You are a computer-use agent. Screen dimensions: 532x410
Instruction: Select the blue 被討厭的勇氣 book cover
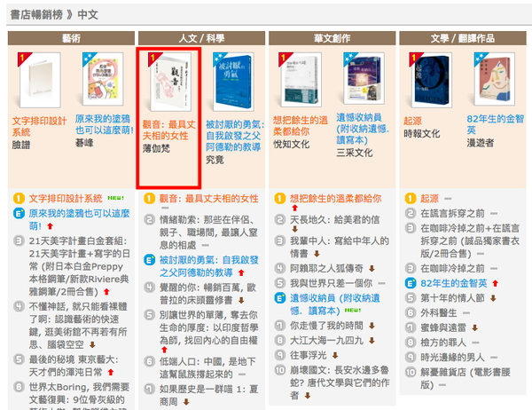coord(234,82)
